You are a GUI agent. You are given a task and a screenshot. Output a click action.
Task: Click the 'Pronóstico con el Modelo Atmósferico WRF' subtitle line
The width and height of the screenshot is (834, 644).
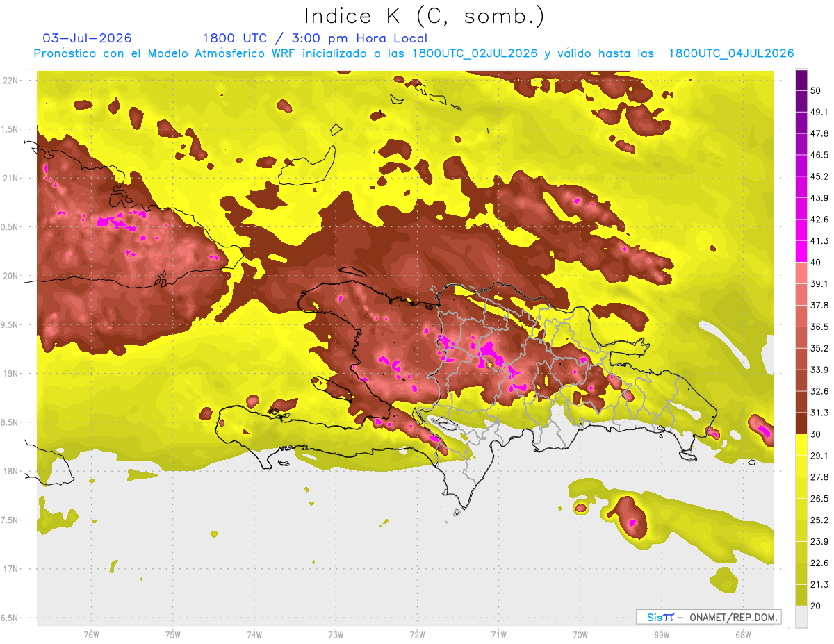(x=413, y=53)
